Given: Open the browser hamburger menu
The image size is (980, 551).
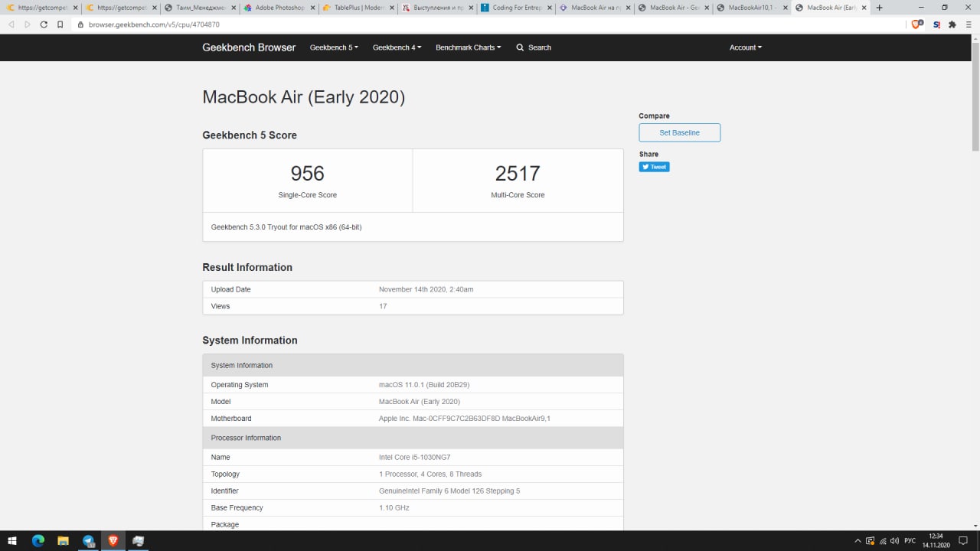Looking at the screenshot, I should click(969, 24).
